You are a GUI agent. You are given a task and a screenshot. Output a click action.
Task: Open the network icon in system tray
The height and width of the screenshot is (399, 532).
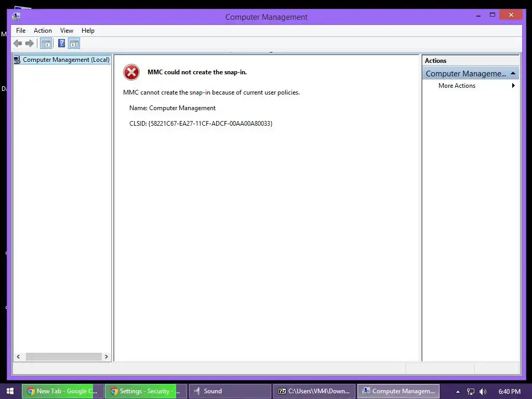coord(470,392)
